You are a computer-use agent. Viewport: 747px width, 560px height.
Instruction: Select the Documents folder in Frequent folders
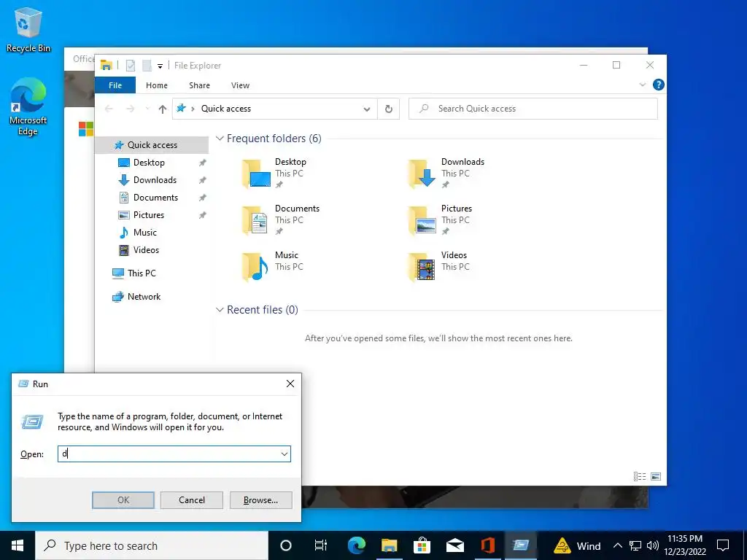[x=280, y=220]
